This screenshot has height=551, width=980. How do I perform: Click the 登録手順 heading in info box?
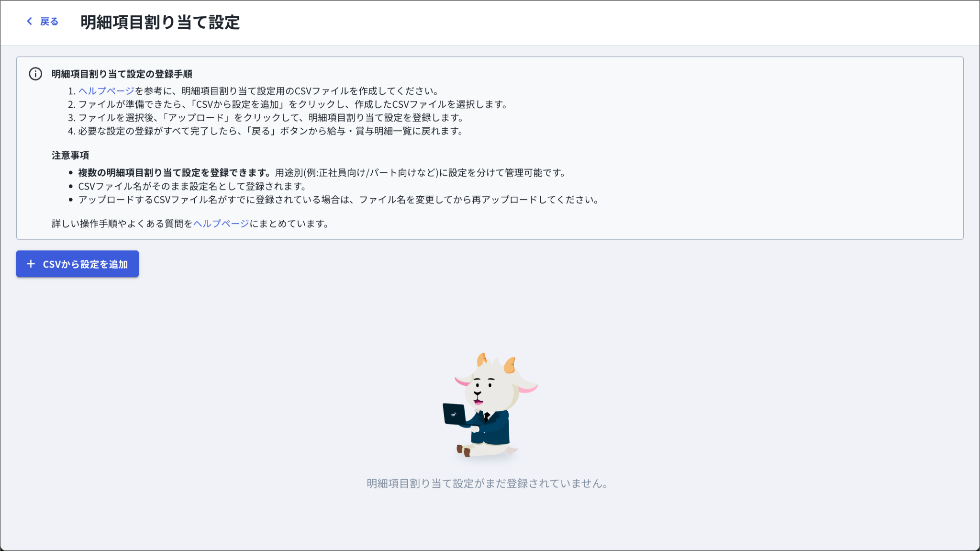pyautogui.click(x=122, y=74)
